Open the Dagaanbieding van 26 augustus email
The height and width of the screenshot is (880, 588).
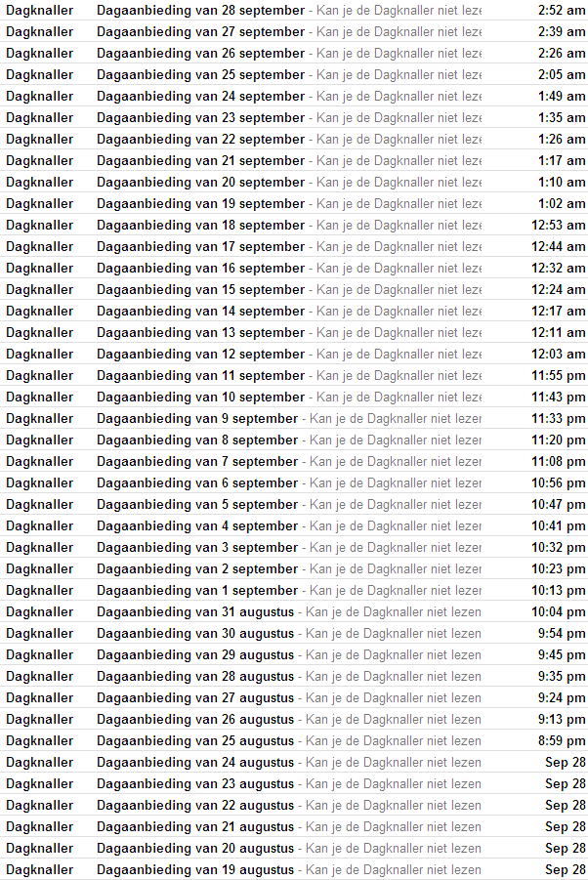point(294,719)
